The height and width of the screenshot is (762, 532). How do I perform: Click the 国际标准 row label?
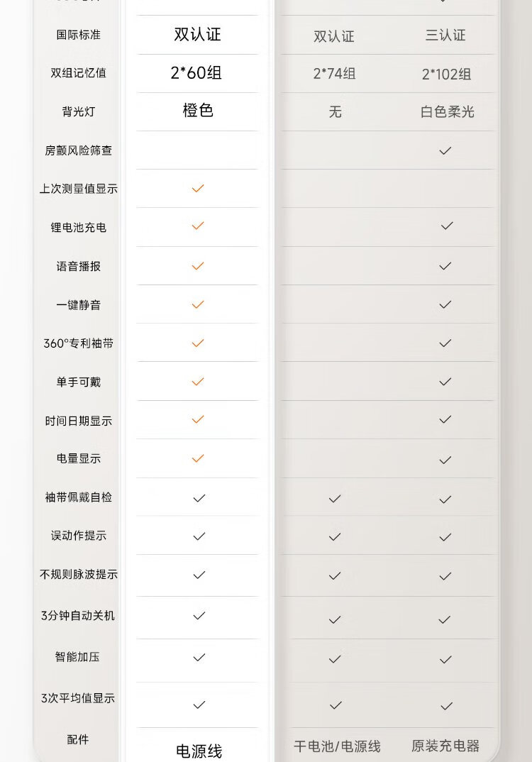pyautogui.click(x=78, y=34)
